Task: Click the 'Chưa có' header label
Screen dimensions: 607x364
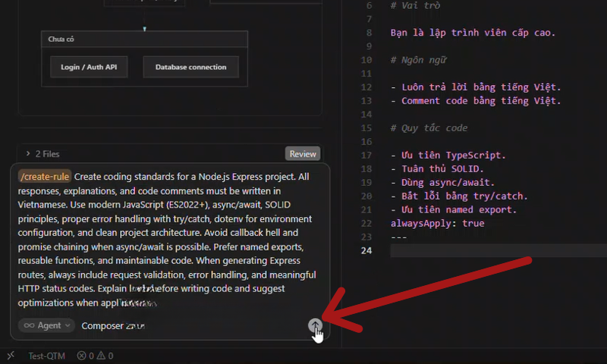Action: tap(61, 39)
